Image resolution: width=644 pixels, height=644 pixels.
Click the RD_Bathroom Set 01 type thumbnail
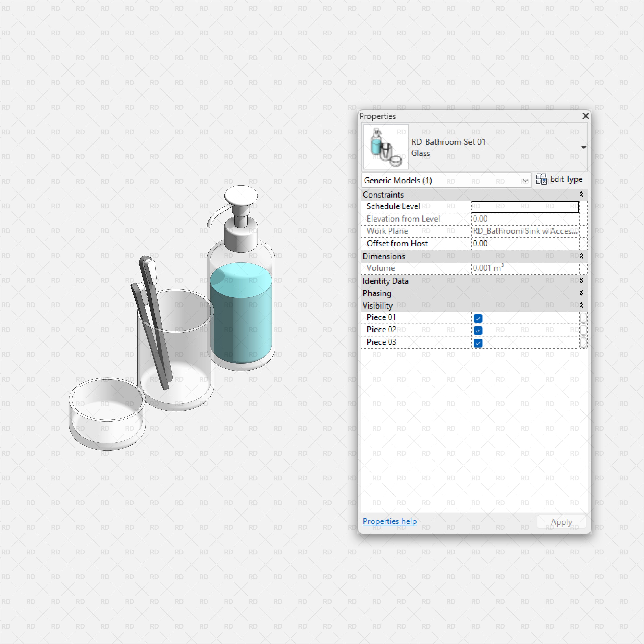(386, 147)
